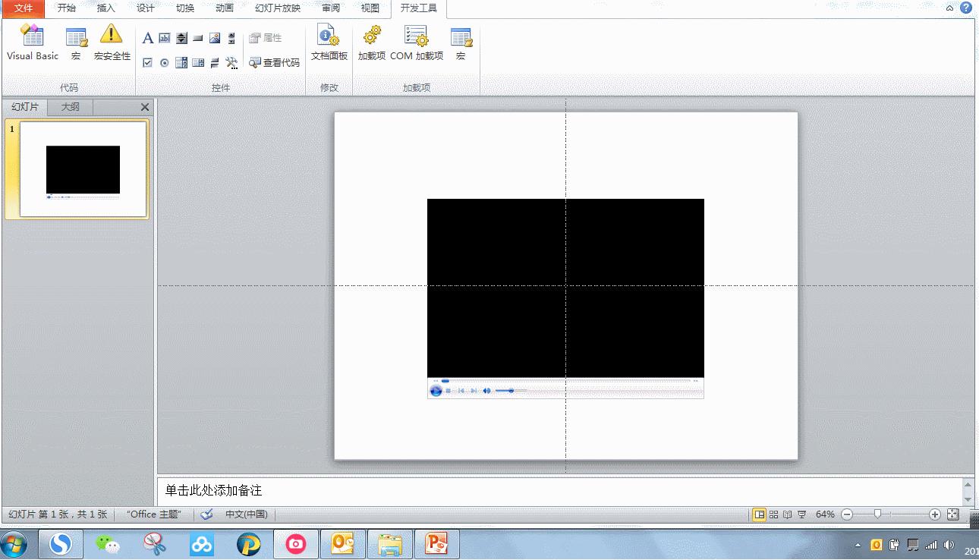
Task: Show hidden system tray icons
Action: click(858, 545)
